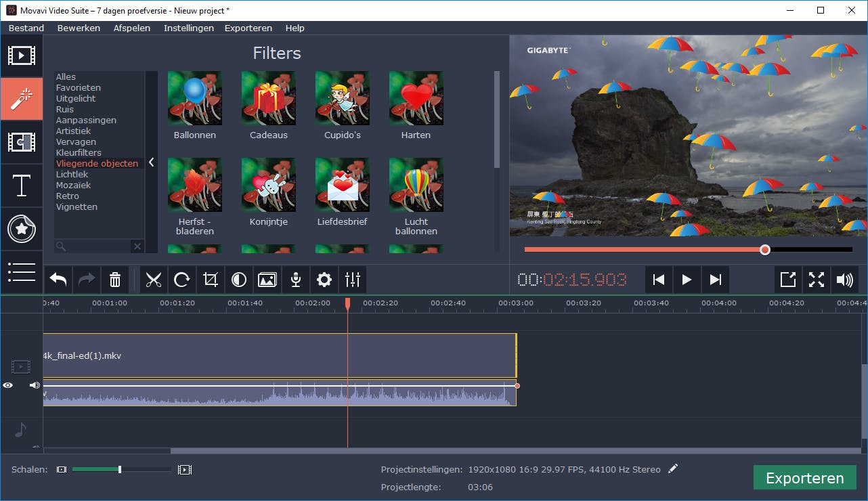Toggle preview volume speaker button
Image resolution: width=868 pixels, height=501 pixels.
tap(844, 280)
